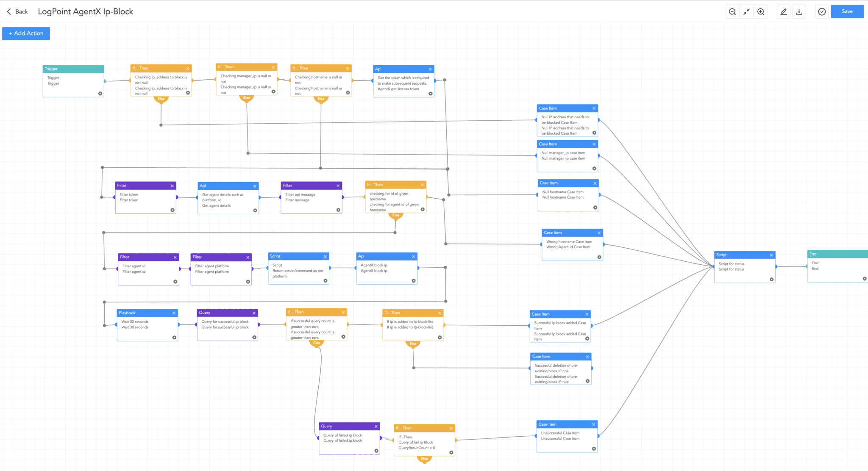Click the Add Action button
This screenshot has height=471, width=868.
coord(26,33)
